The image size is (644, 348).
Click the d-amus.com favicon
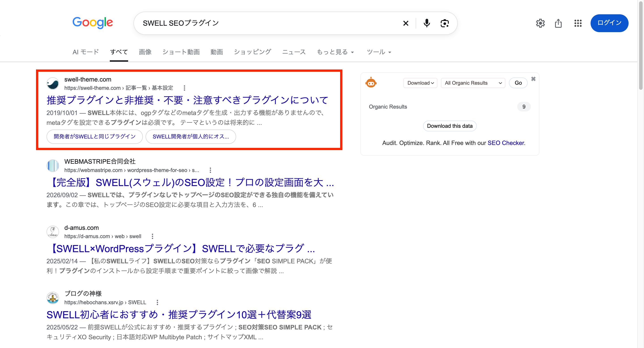coord(53,232)
